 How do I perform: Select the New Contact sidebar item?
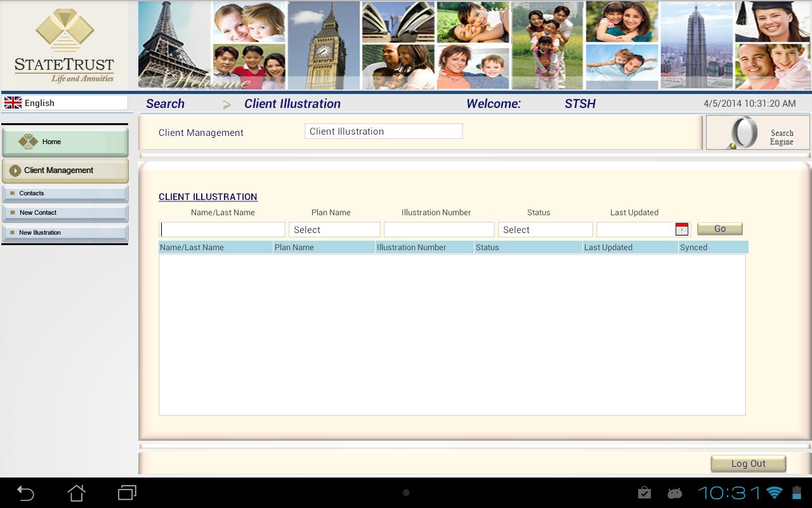[x=65, y=213]
